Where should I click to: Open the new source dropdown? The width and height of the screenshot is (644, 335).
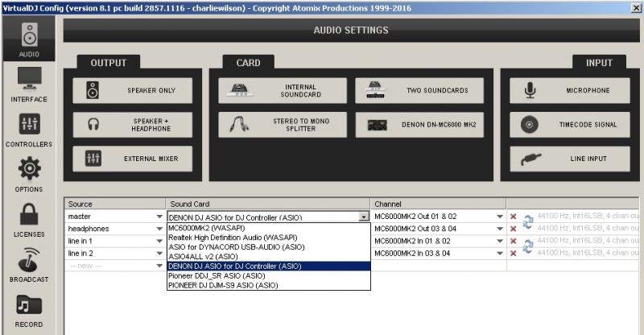tap(159, 266)
